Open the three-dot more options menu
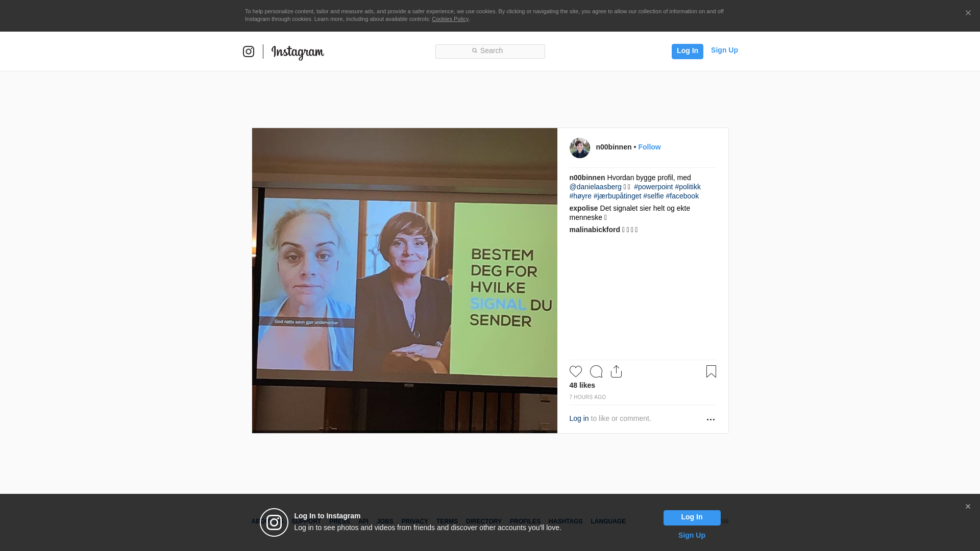This screenshot has width=980, height=551. (x=710, y=419)
